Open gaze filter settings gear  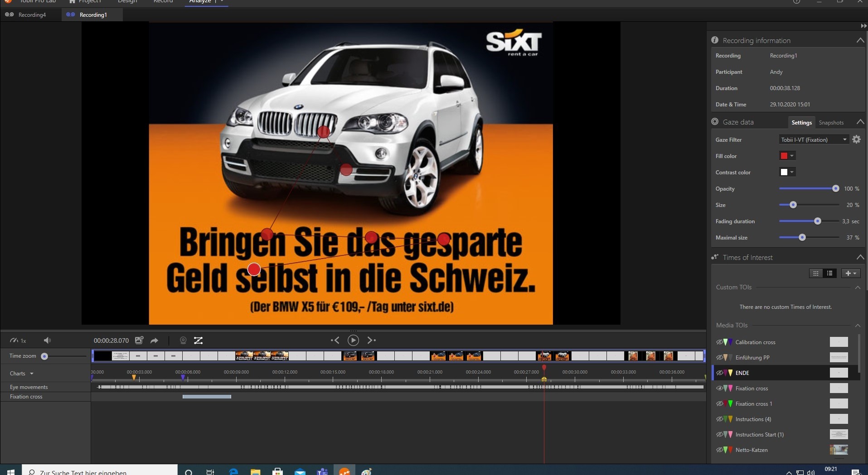(x=856, y=139)
